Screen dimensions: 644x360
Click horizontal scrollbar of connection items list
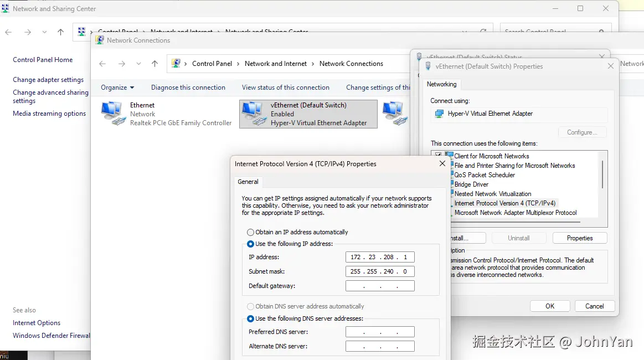pos(516,222)
